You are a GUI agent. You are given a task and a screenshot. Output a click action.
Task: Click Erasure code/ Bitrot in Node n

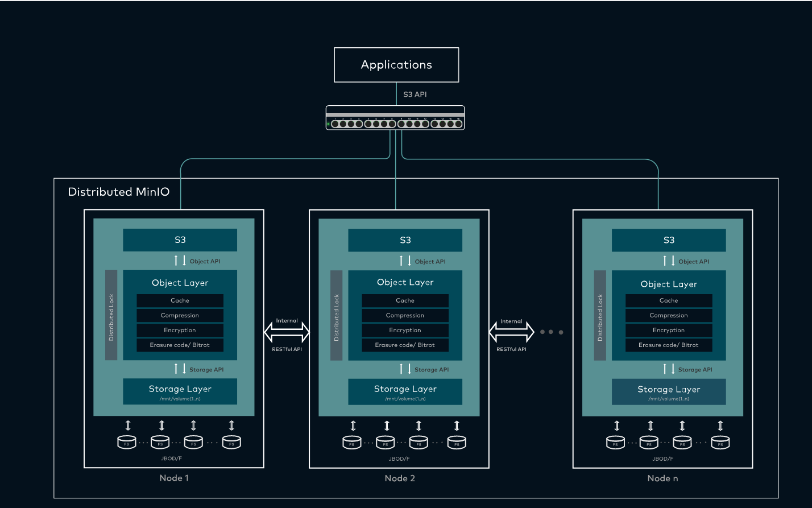[x=669, y=345]
